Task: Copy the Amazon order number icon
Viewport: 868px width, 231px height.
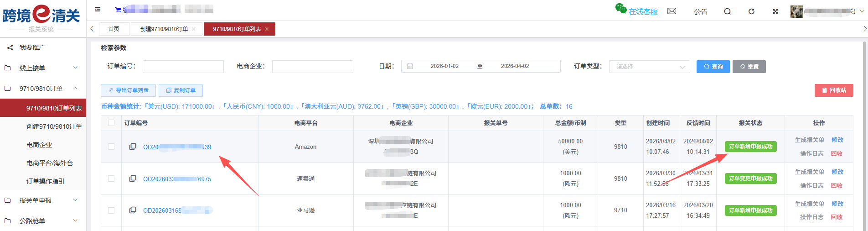Action: point(133,147)
